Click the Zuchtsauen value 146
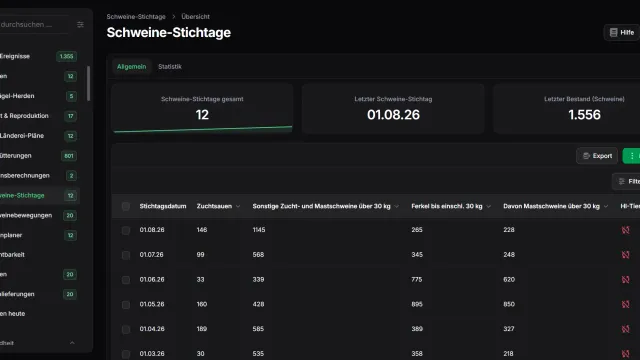This screenshot has height=360, width=640. tap(202, 230)
